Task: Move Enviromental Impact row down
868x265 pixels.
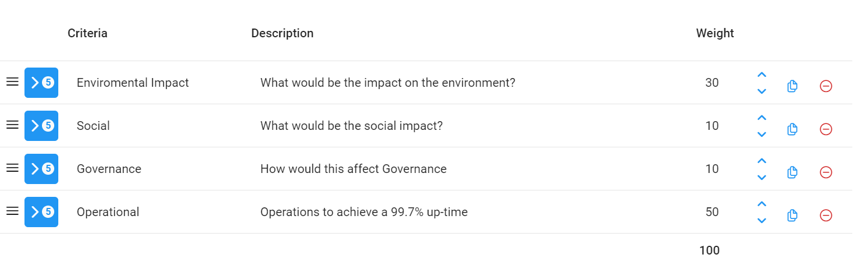Action: pos(761,91)
